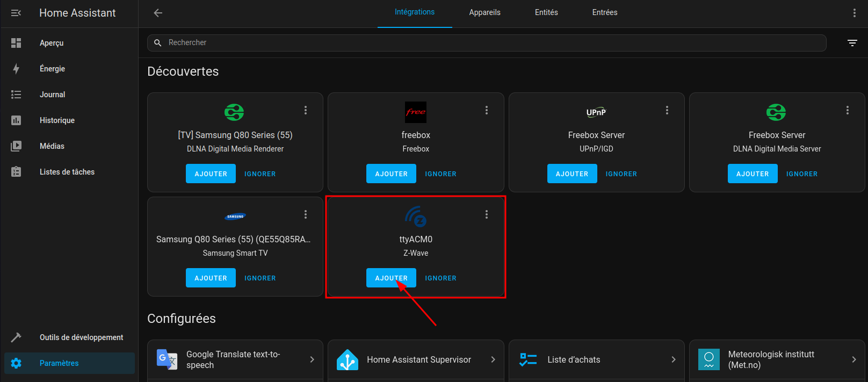Open the top-right overflow menu icon
This screenshot has width=868, height=382.
pos(854,13)
